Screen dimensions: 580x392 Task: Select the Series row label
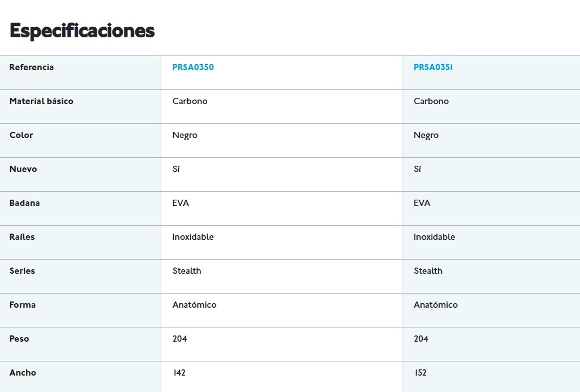coord(22,271)
